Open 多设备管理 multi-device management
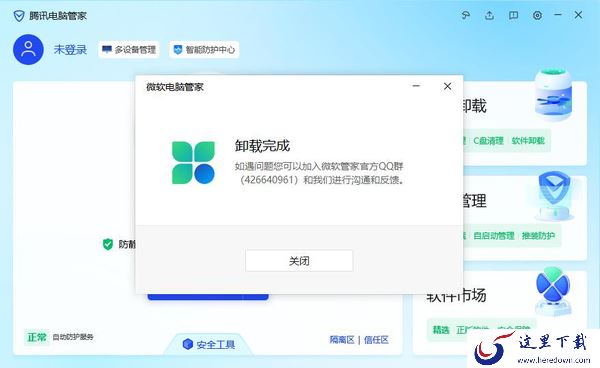This screenshot has width=600, height=368. (129, 50)
